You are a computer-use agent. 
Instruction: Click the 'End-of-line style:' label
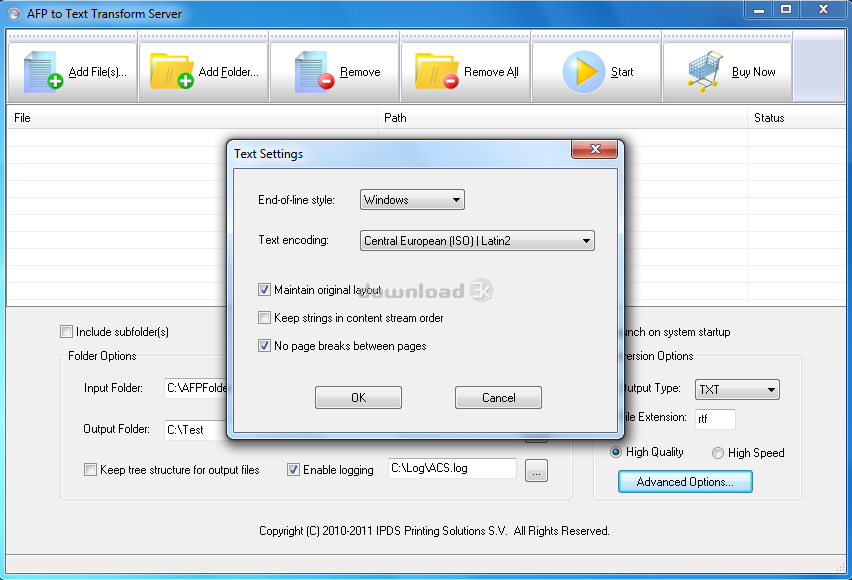pyautogui.click(x=296, y=199)
